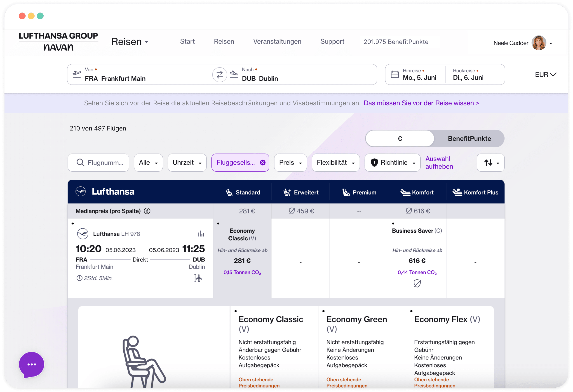Click the Medianpreis 281 € cell

[x=242, y=211]
